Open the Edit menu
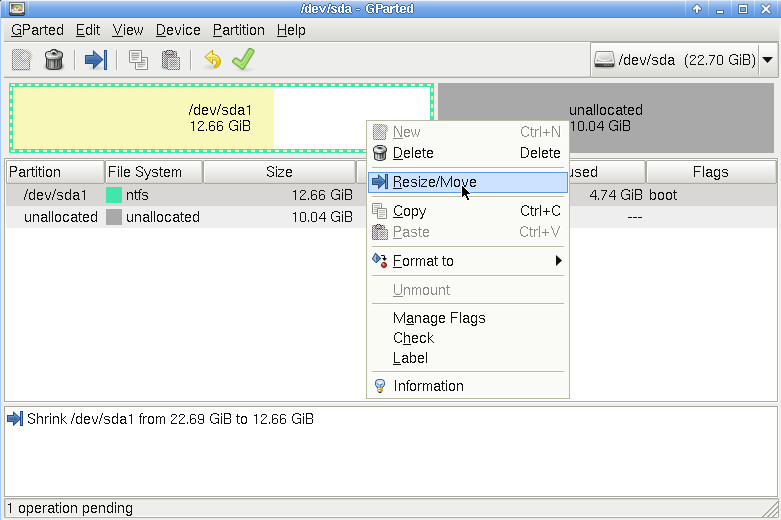This screenshot has height=520, width=781. [88, 30]
